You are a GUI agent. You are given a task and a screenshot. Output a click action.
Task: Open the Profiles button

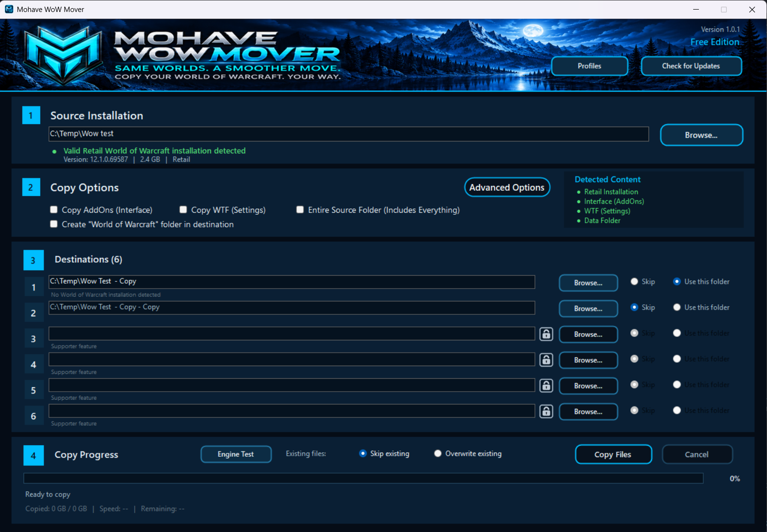pos(590,66)
